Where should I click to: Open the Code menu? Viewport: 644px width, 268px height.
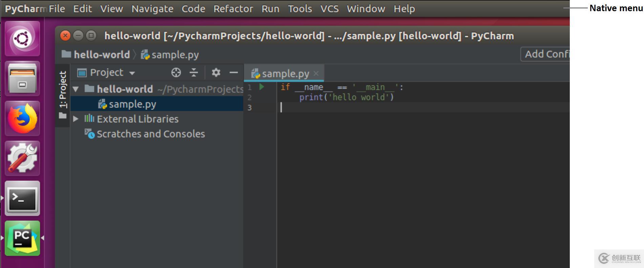(193, 8)
